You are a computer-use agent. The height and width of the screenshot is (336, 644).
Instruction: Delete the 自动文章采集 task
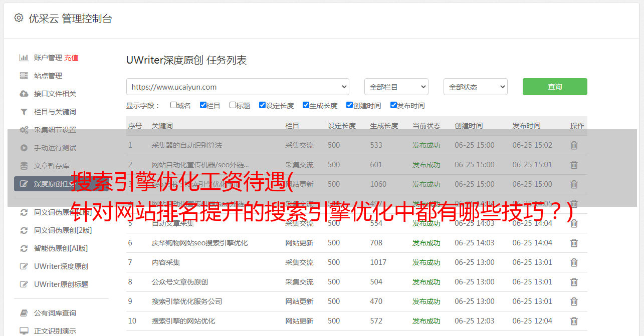[574, 223]
